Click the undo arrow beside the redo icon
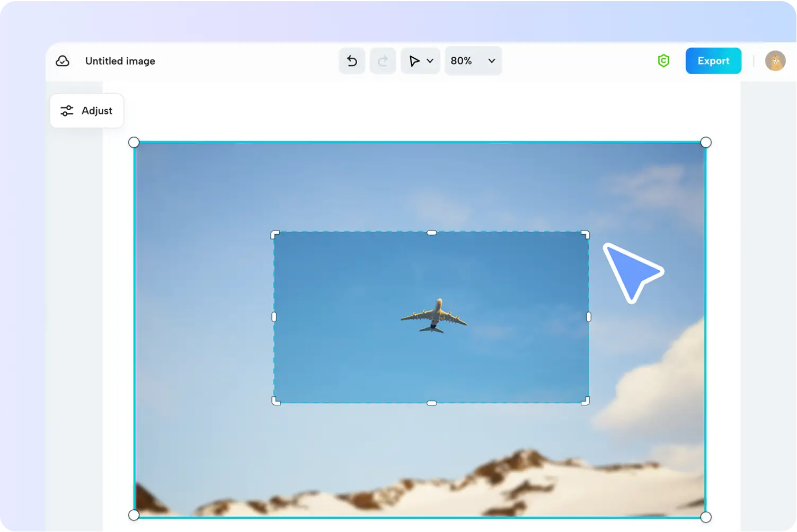 pyautogui.click(x=352, y=60)
